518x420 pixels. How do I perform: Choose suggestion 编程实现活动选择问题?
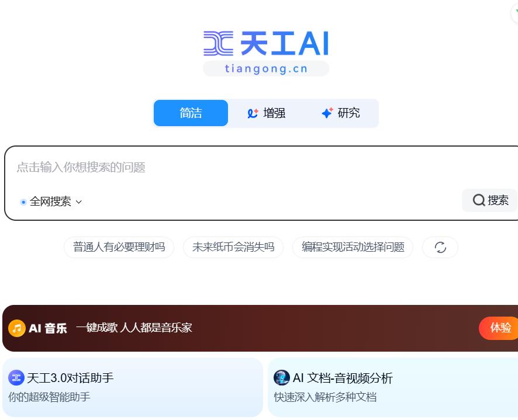coord(353,247)
